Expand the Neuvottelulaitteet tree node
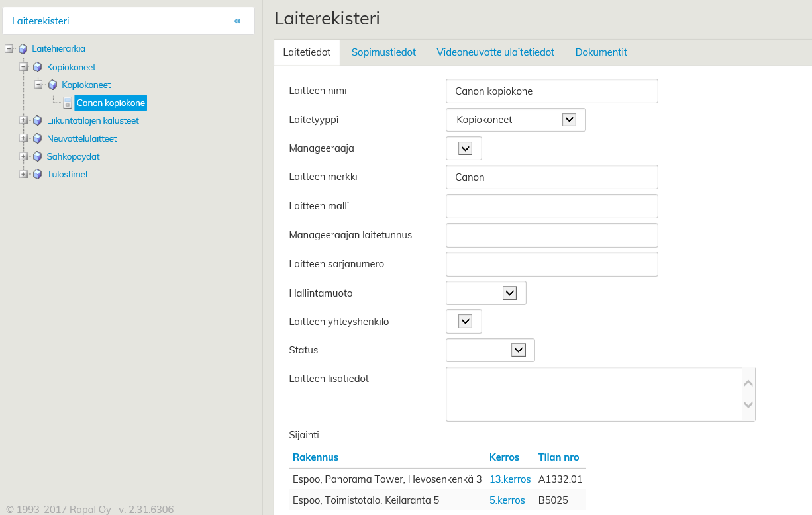The width and height of the screenshot is (812, 515). point(24,139)
